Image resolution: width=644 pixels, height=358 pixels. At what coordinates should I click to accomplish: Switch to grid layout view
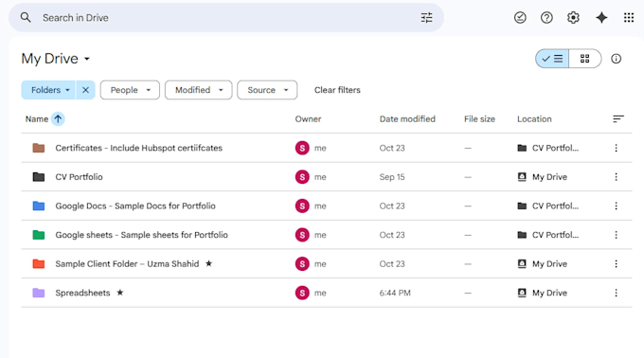point(585,59)
